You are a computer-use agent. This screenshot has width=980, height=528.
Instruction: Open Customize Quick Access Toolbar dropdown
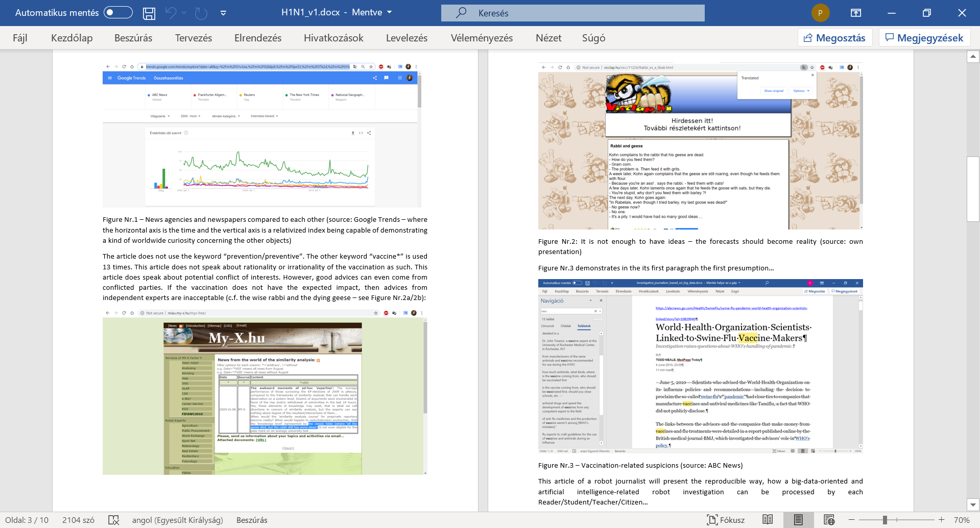(223, 13)
